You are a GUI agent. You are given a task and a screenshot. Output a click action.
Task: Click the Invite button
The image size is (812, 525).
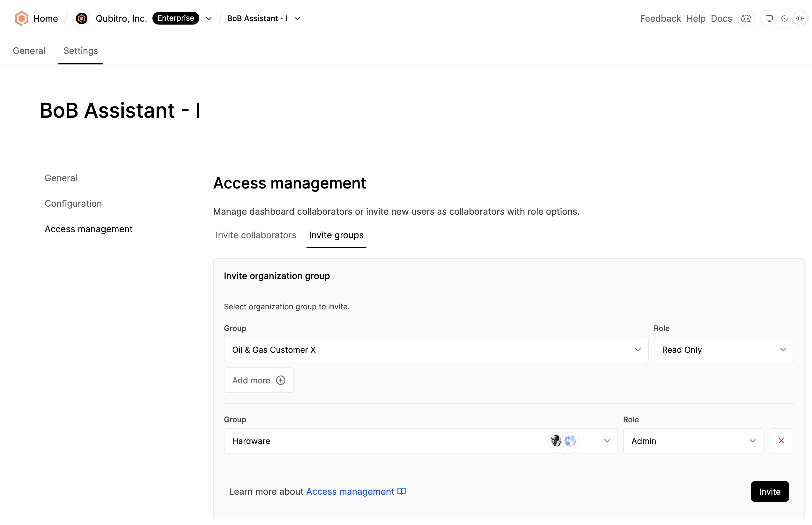pos(769,491)
